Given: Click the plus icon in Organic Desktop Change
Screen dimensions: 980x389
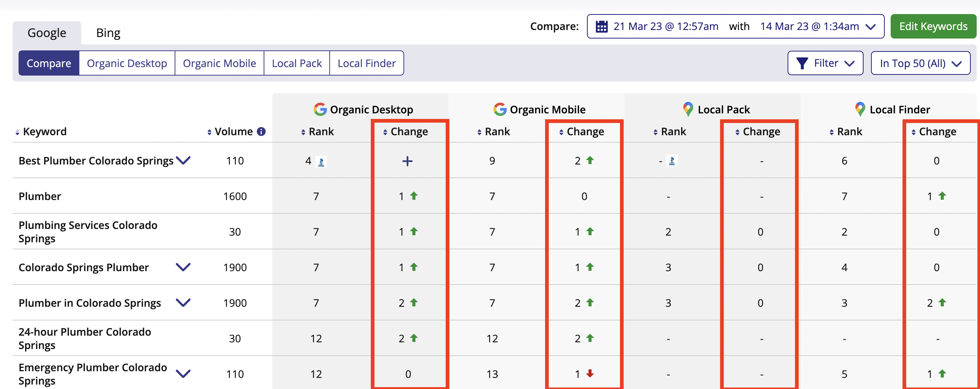Looking at the screenshot, I should click(407, 161).
